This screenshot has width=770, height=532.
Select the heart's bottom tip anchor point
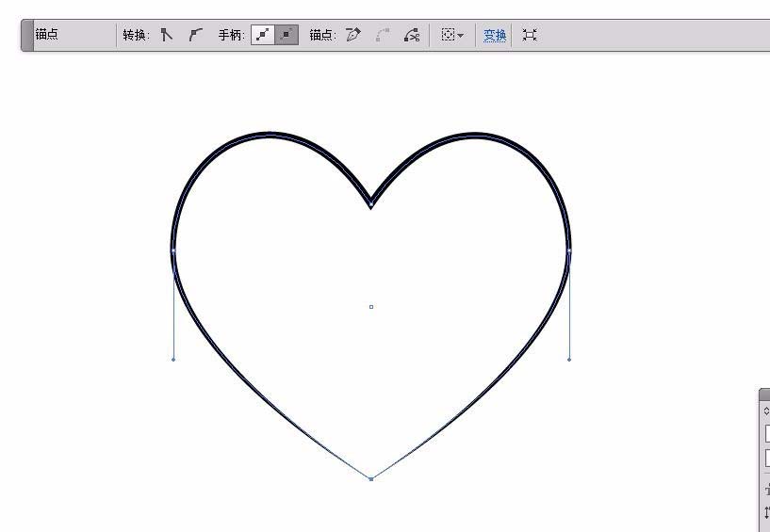click(371, 479)
